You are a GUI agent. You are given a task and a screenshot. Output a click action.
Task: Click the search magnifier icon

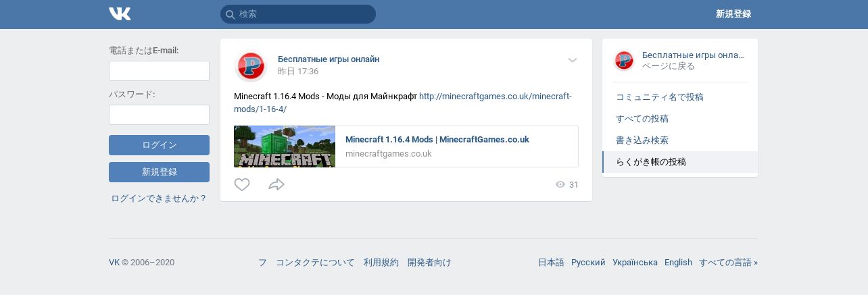pos(231,14)
